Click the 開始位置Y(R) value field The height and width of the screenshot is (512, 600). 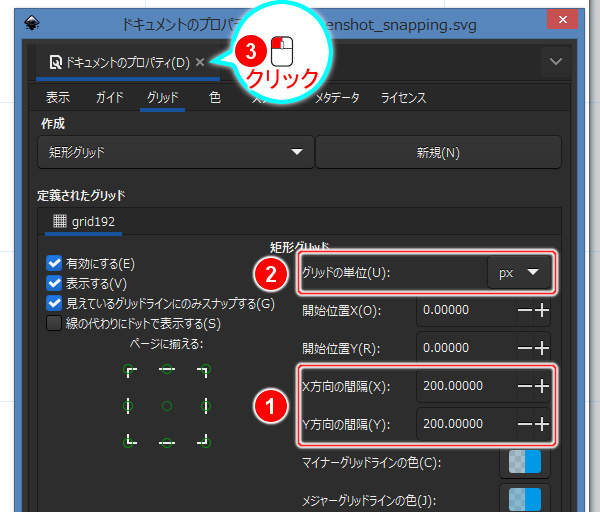tap(465, 348)
